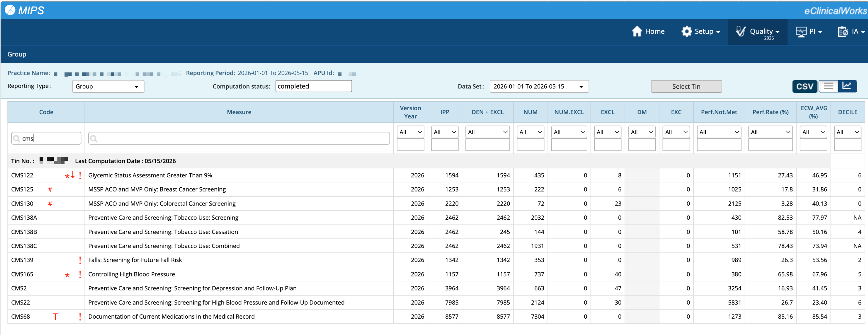The image size is (868, 335).
Task: Click the Measure search field
Action: point(239,138)
